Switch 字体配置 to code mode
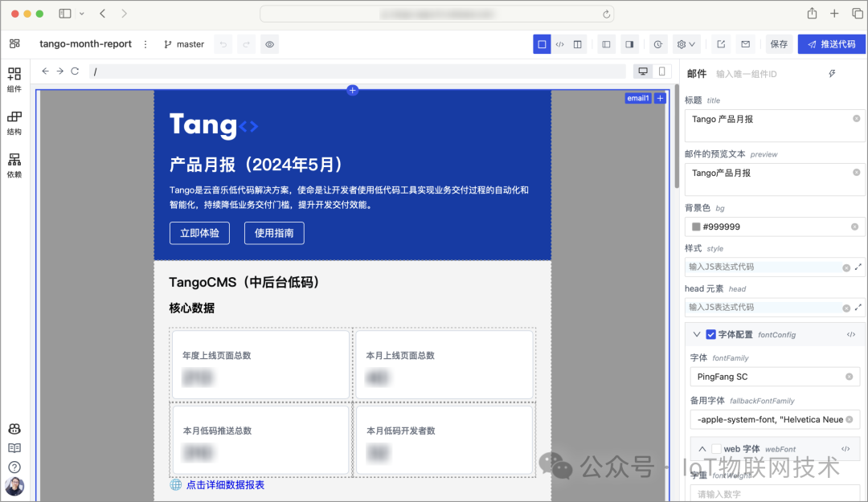868x502 pixels. tap(851, 334)
